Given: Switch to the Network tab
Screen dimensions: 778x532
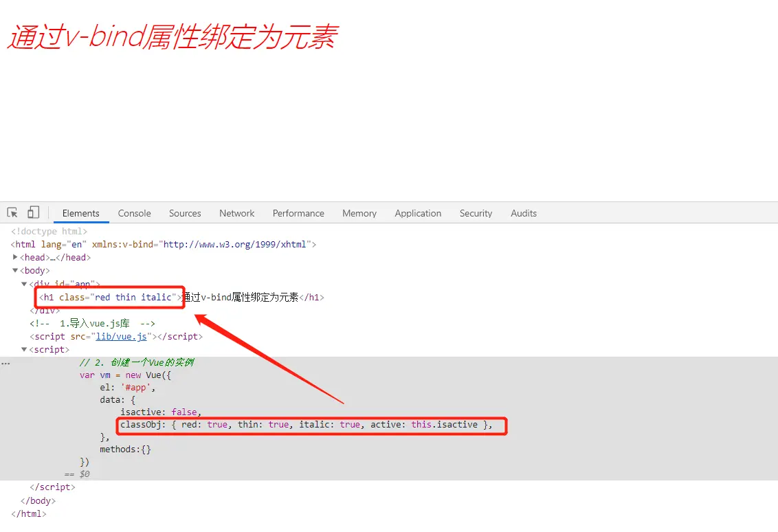Looking at the screenshot, I should click(x=236, y=213).
